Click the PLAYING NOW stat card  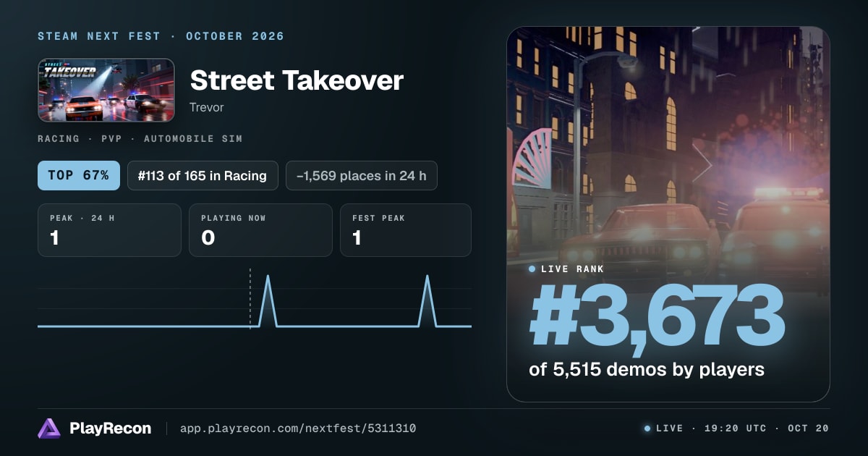(260, 230)
